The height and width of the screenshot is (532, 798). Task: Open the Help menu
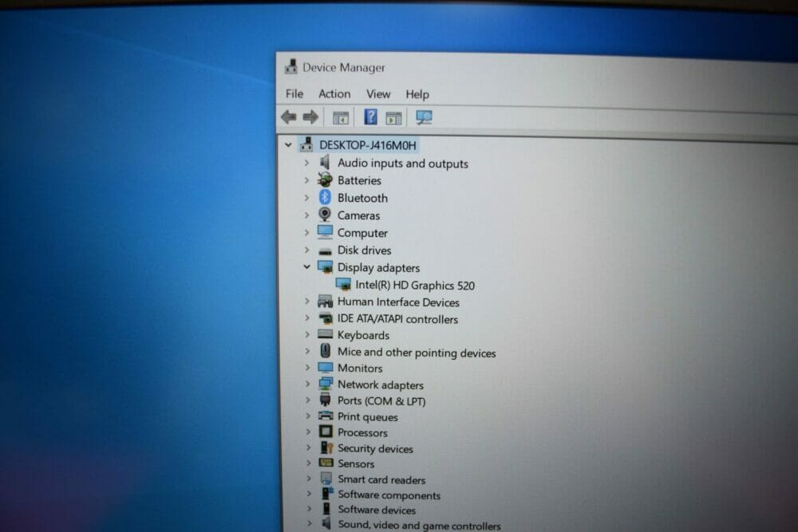(417, 95)
